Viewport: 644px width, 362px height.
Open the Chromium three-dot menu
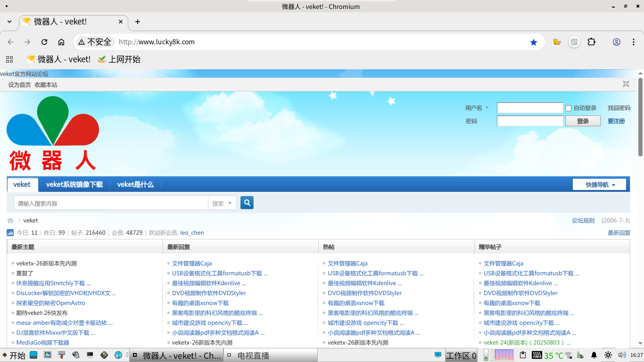pos(633,42)
